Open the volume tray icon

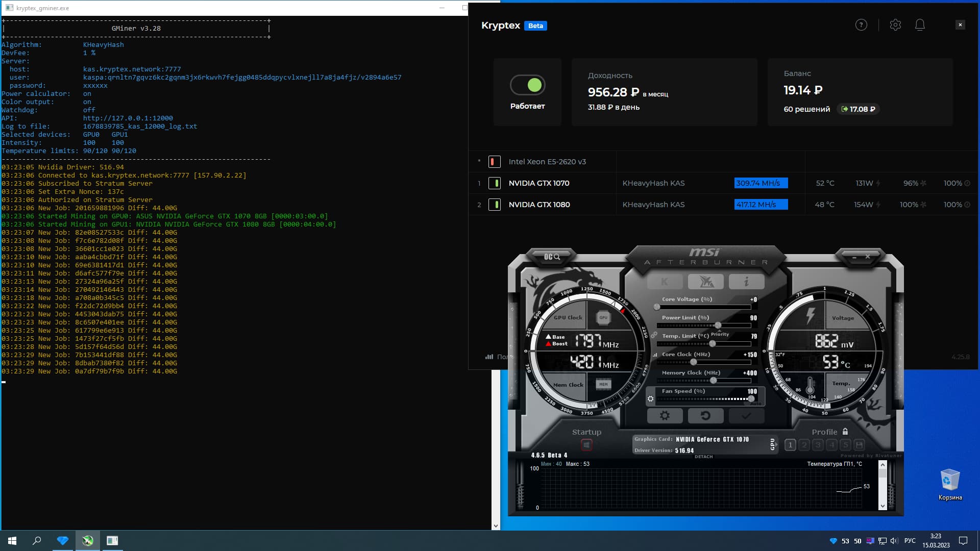894,541
